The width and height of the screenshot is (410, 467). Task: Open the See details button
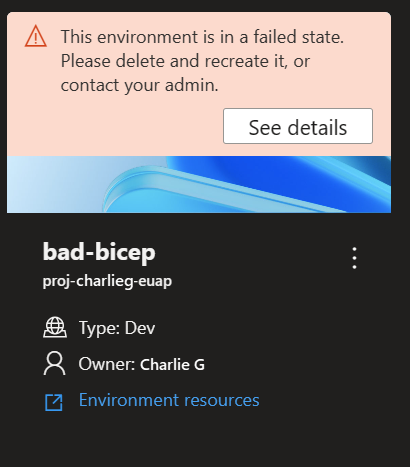298,126
